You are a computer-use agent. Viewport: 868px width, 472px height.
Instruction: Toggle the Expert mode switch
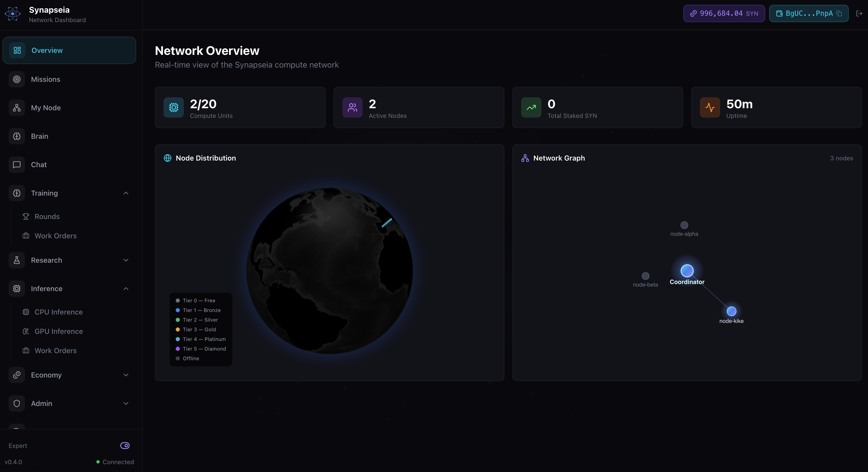[x=125, y=446]
